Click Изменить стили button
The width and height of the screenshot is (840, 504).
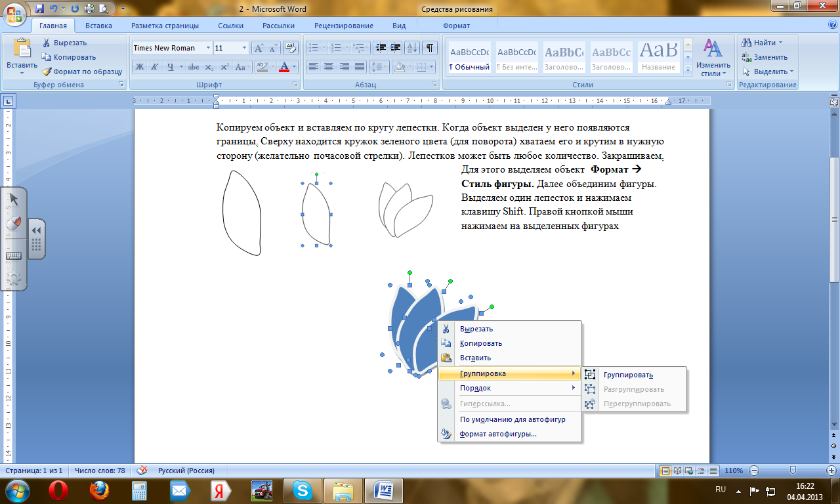coord(713,57)
